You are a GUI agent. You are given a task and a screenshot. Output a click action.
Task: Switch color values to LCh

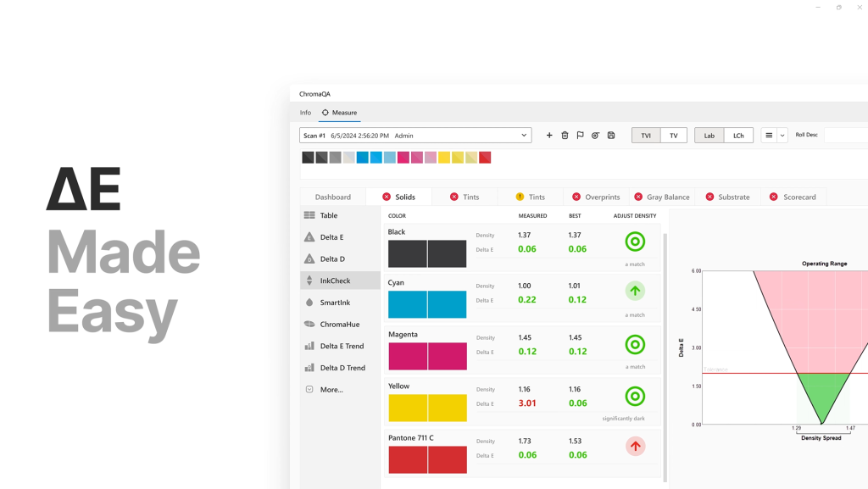pos(738,136)
